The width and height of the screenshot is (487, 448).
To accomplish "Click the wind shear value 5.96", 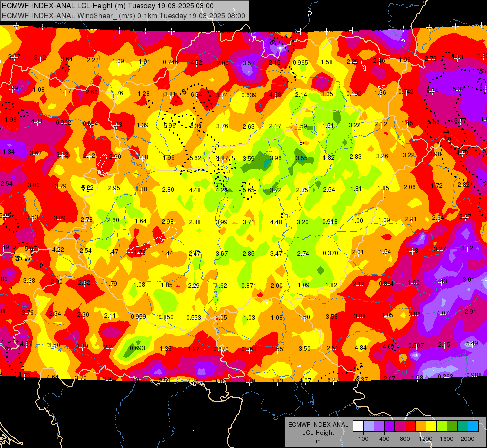I will (x=170, y=126).
